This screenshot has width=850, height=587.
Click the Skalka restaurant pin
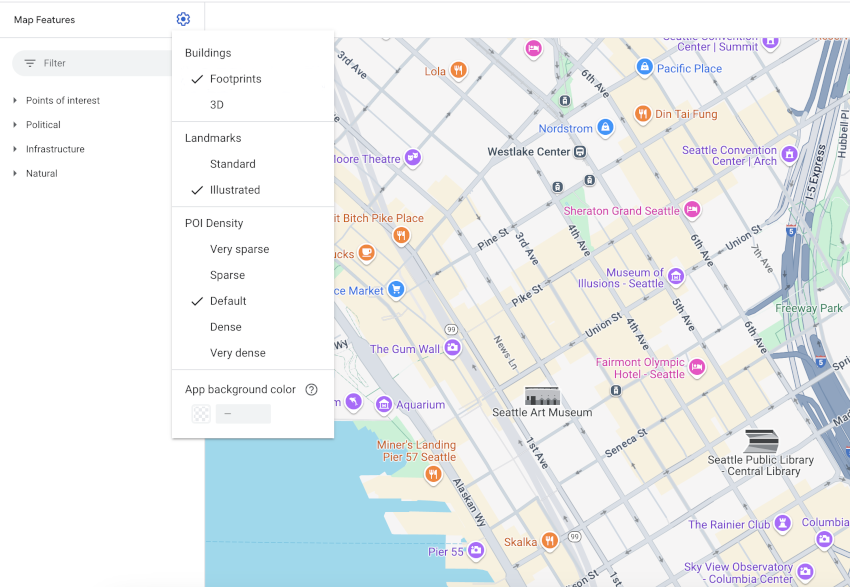pyautogui.click(x=550, y=540)
